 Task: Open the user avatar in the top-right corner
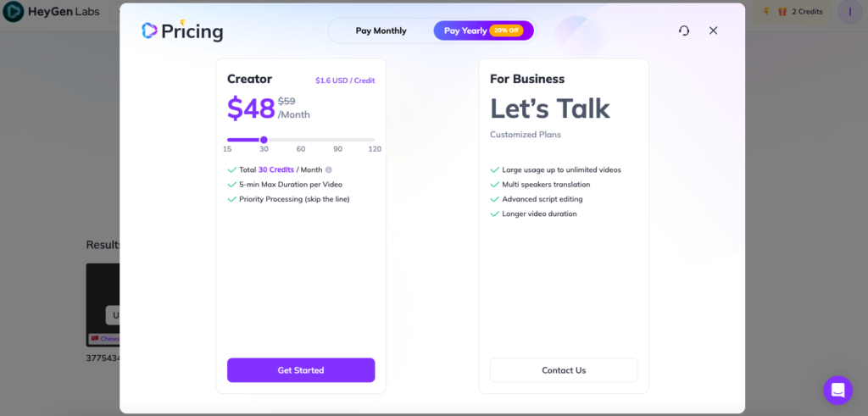tap(849, 12)
